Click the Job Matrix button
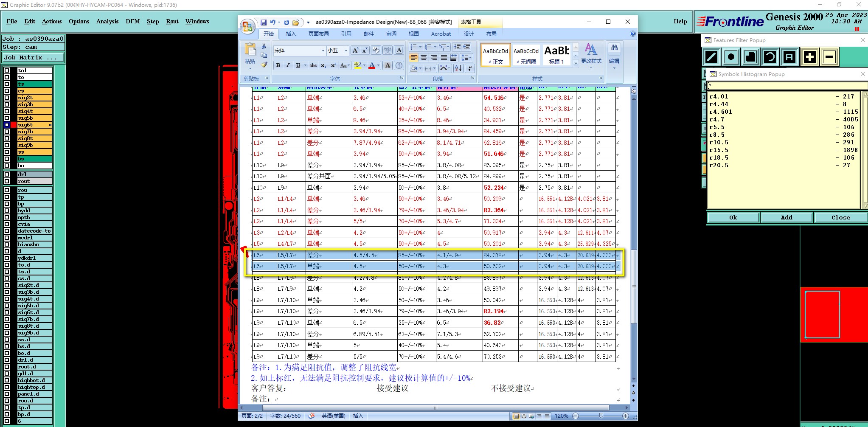The height and width of the screenshot is (427, 868). tap(33, 57)
